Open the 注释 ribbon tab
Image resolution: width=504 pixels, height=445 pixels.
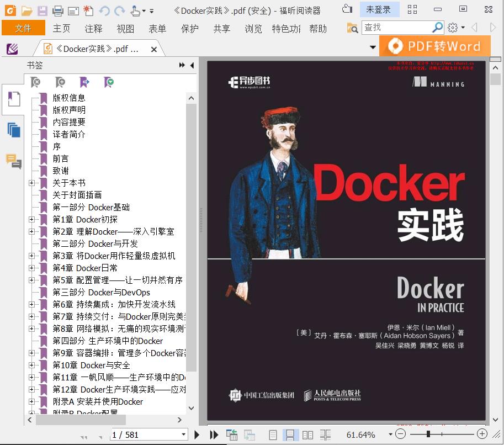click(93, 29)
